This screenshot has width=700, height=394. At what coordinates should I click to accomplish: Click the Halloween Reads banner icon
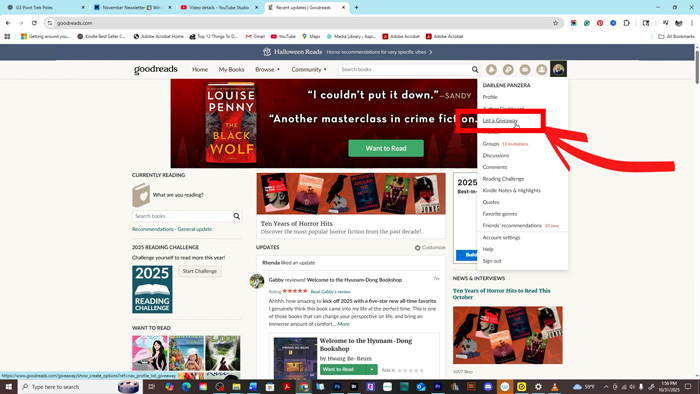267,52
